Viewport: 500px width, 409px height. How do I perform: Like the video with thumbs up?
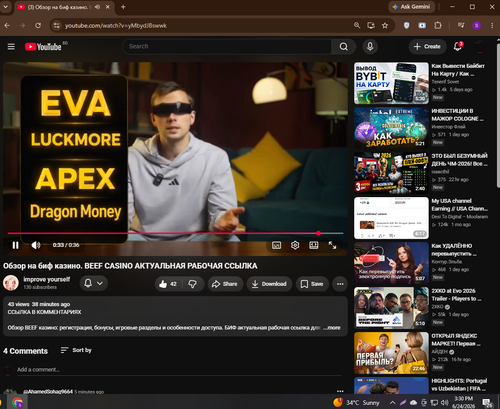point(168,284)
